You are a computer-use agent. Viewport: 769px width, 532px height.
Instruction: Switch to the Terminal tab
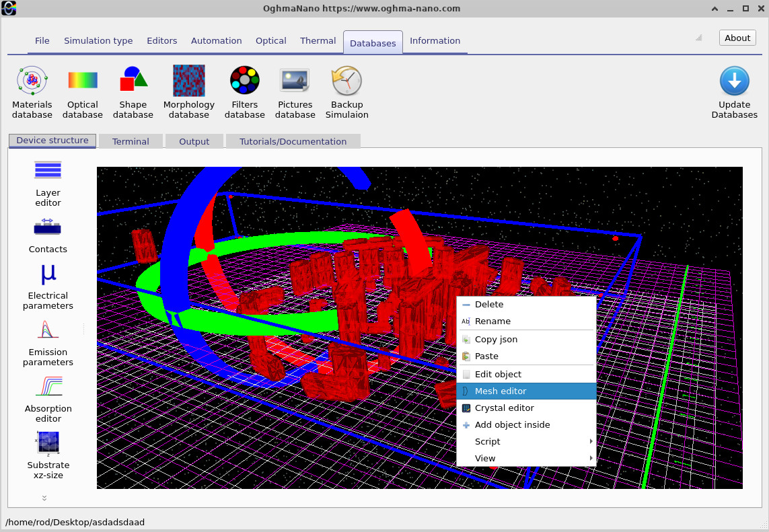(131, 141)
